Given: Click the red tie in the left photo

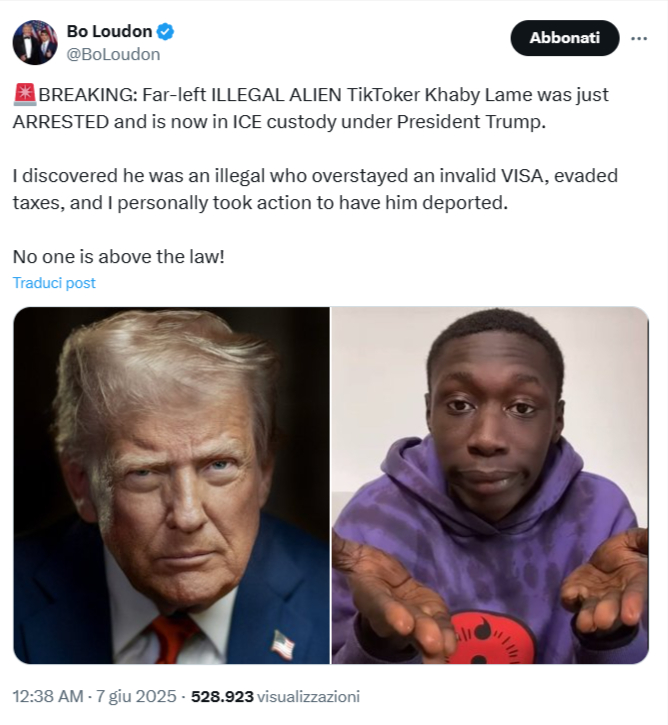Looking at the screenshot, I should coord(174,640).
